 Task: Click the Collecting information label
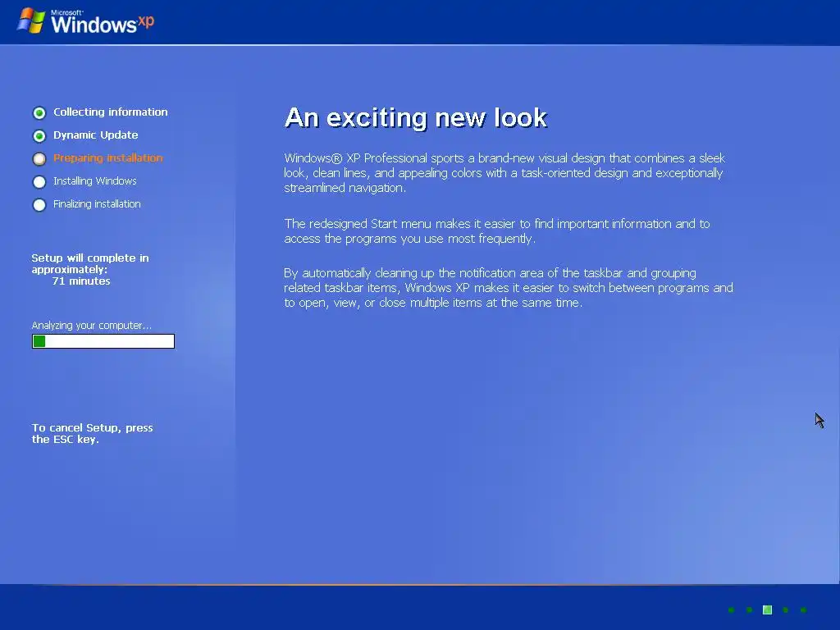pos(111,112)
